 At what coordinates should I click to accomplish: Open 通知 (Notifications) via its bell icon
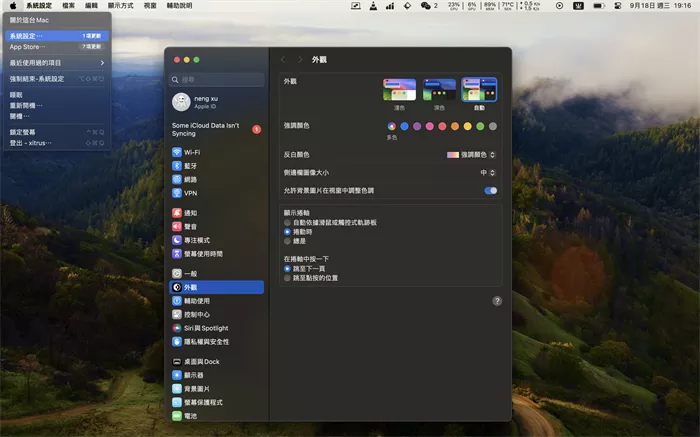[x=177, y=213]
